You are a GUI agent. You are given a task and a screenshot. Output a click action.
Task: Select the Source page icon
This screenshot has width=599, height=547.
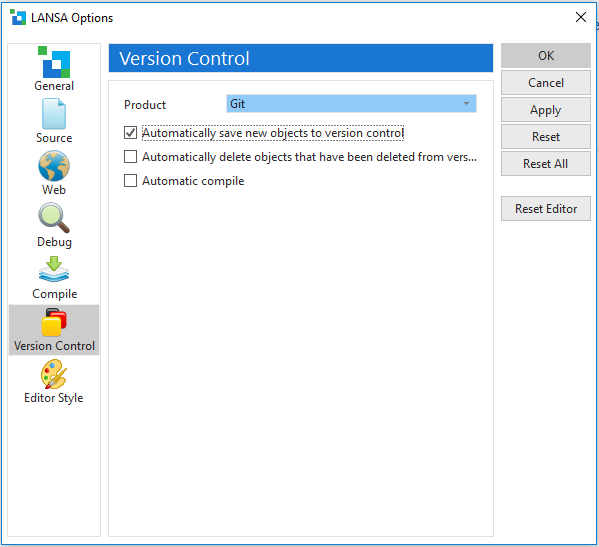[54, 114]
